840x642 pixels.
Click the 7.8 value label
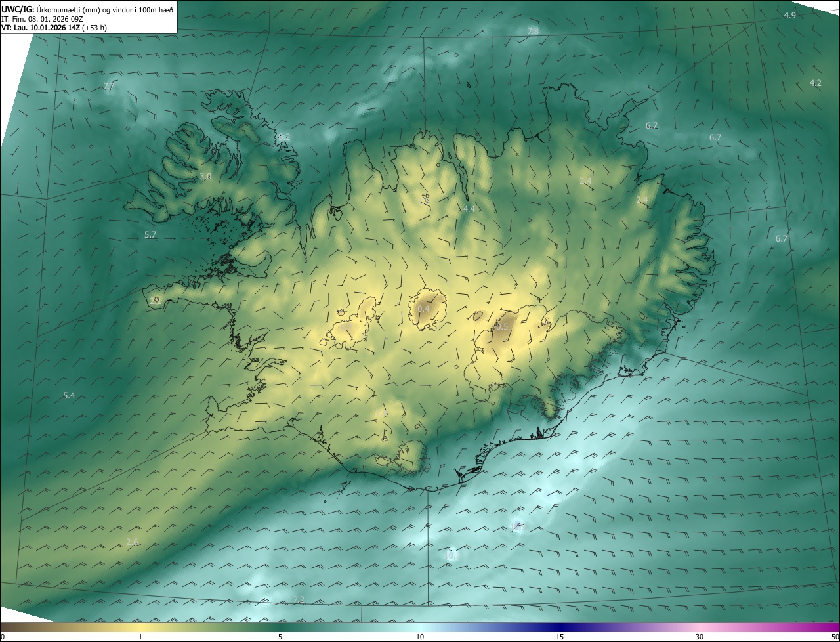(533, 31)
